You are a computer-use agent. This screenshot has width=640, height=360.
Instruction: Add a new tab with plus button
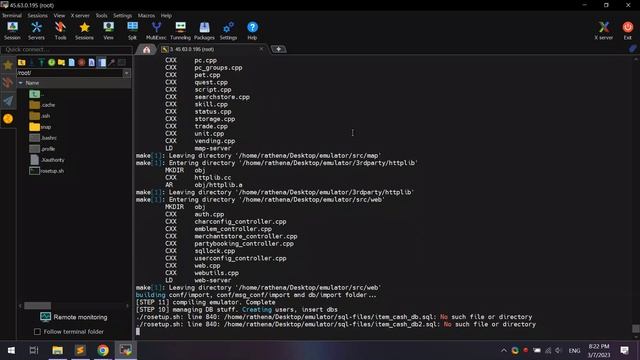278,49
